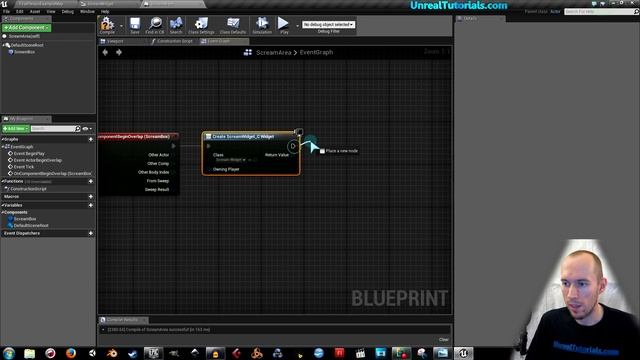Viewport: 640px width, 360px height.
Task: Select Event Tick in the graph list
Action: coord(24,167)
